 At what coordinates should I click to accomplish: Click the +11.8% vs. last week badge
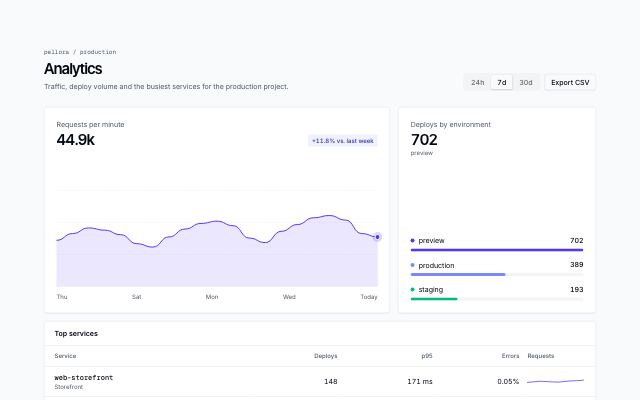(343, 141)
